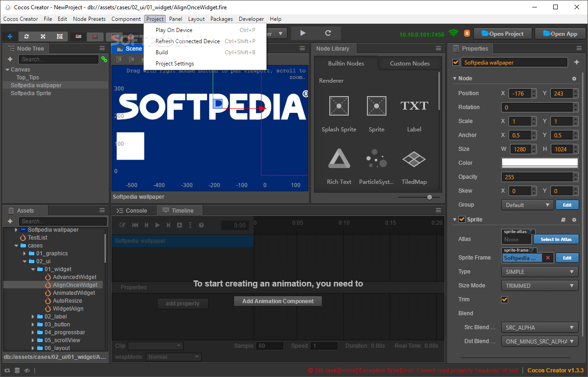Click the white Color swatch

click(x=540, y=163)
